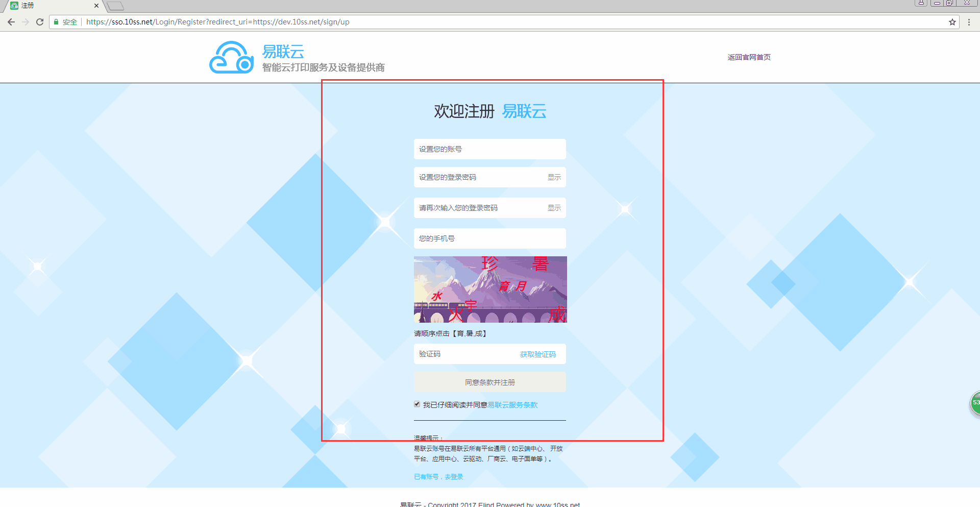Click 已有账号，去登录 link
The width and height of the screenshot is (980, 507).
pyautogui.click(x=438, y=476)
